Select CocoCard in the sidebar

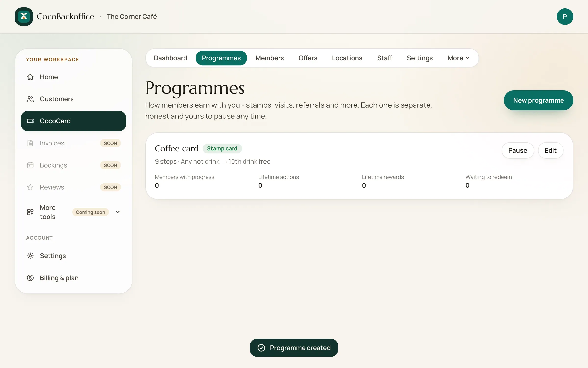[73, 121]
